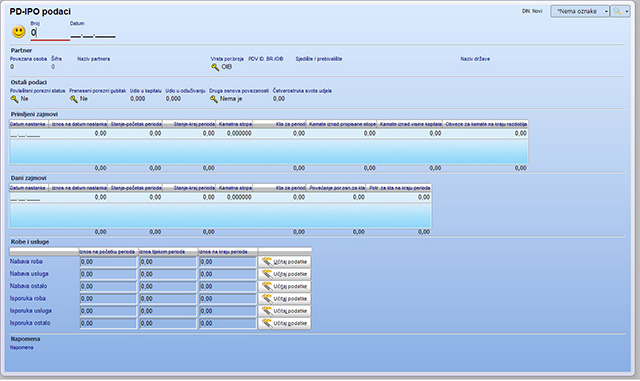The height and width of the screenshot is (381, 640).
Task: Click Dani zajmovi 'Povećanje por.osn.za kta' header
Action: tap(336, 188)
